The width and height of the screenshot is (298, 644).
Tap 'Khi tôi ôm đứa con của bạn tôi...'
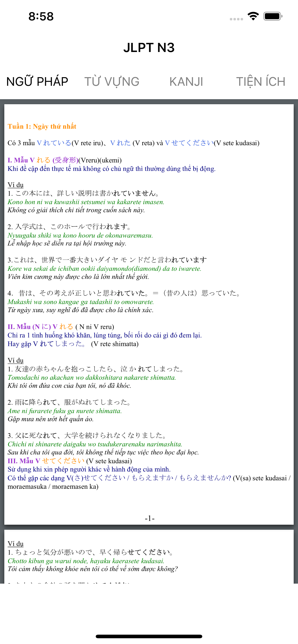(x=69, y=386)
